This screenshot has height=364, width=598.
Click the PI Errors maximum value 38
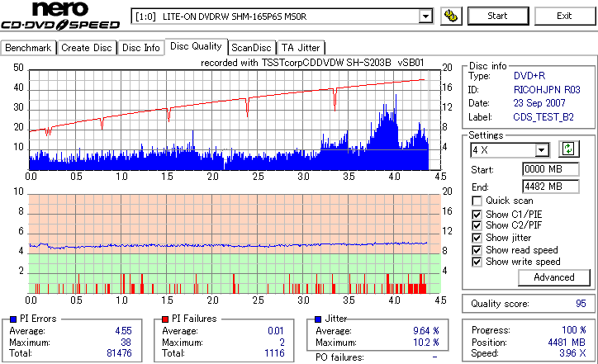126,343
